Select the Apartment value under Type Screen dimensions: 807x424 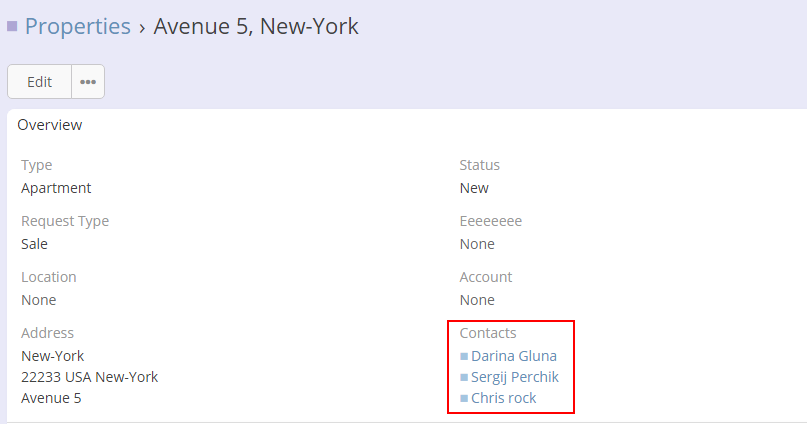tap(56, 188)
